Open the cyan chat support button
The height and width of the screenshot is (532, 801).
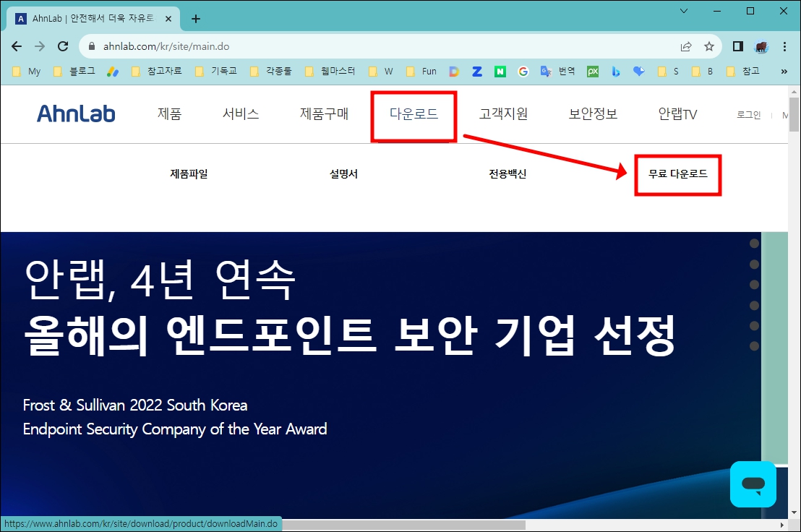[753, 484]
